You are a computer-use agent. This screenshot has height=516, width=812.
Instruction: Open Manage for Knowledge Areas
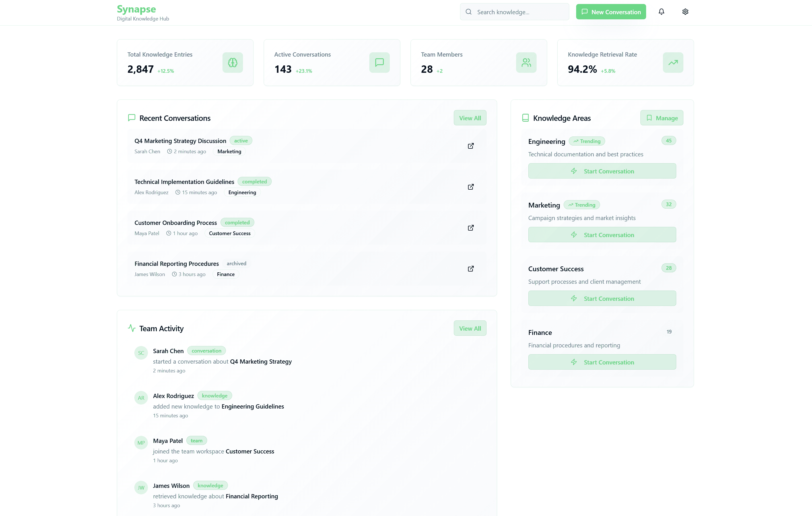[661, 118]
